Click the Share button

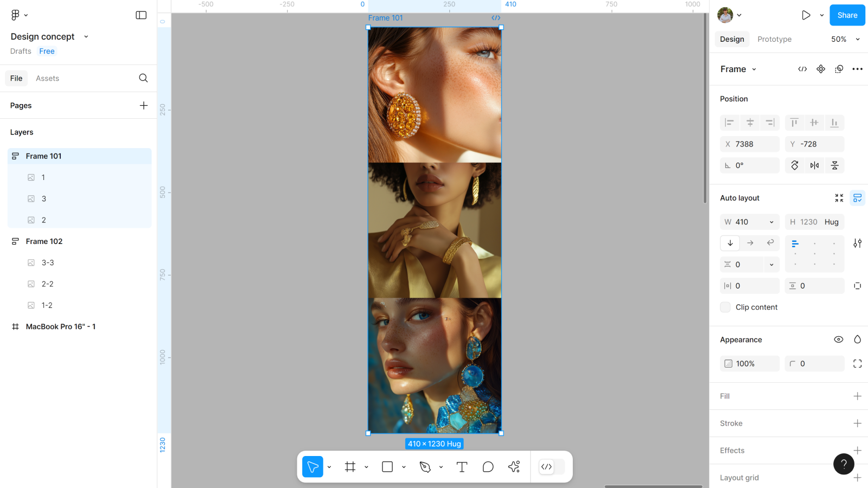847,15
